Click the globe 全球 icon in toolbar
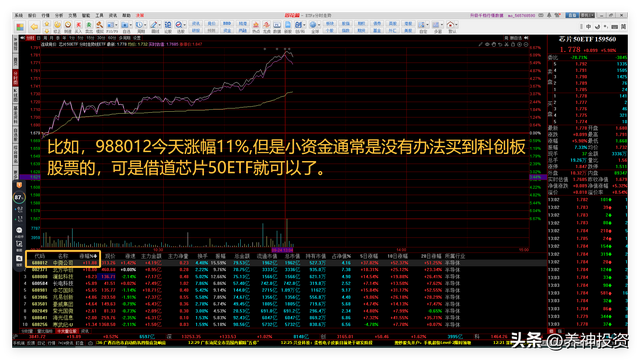 click(313, 25)
